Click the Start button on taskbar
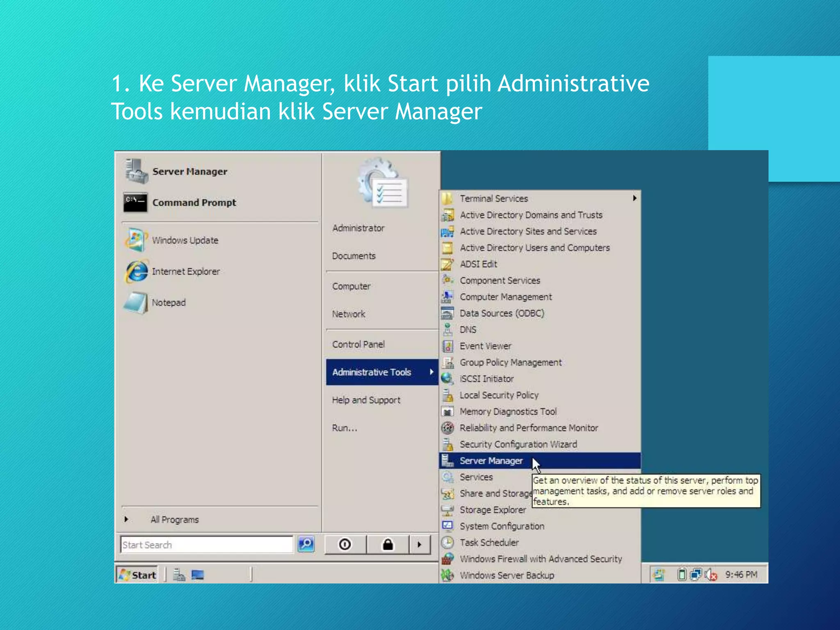Screen dimensions: 840x630 pyautogui.click(x=137, y=575)
